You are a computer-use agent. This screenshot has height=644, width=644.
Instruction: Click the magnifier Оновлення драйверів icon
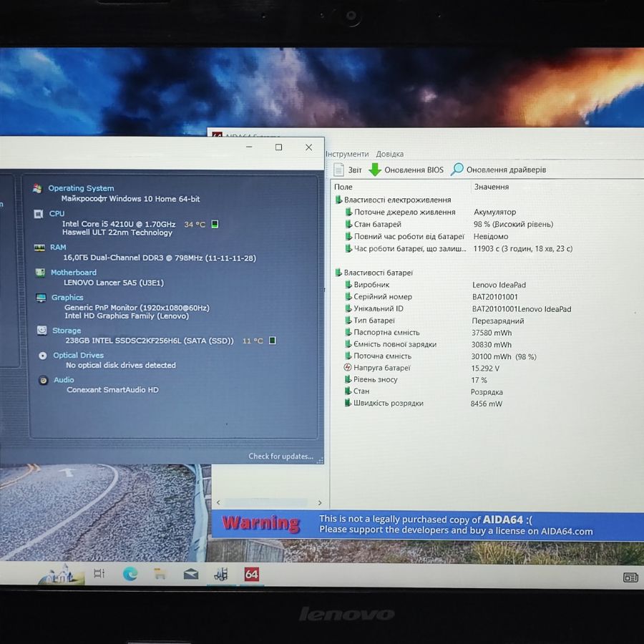457,169
